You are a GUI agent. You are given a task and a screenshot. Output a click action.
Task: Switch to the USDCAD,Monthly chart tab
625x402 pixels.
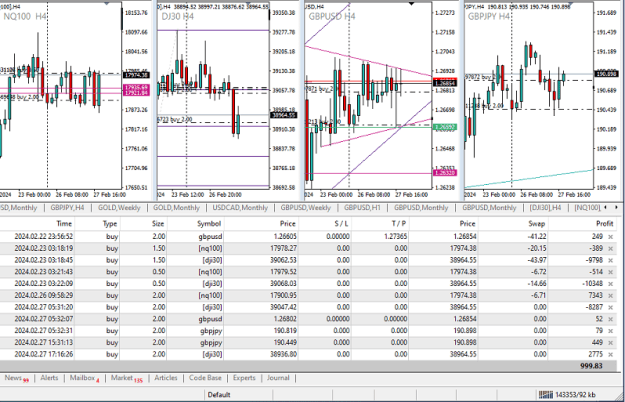pos(240,208)
